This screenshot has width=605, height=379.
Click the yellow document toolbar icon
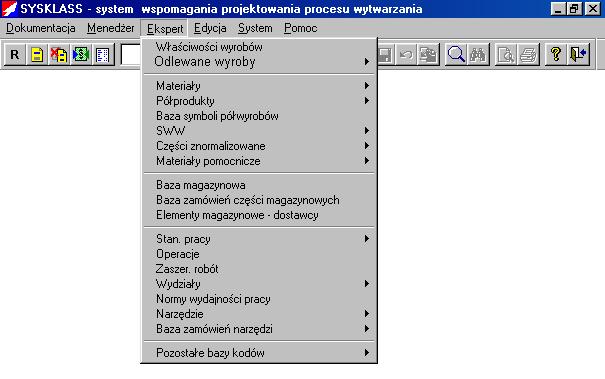point(37,55)
